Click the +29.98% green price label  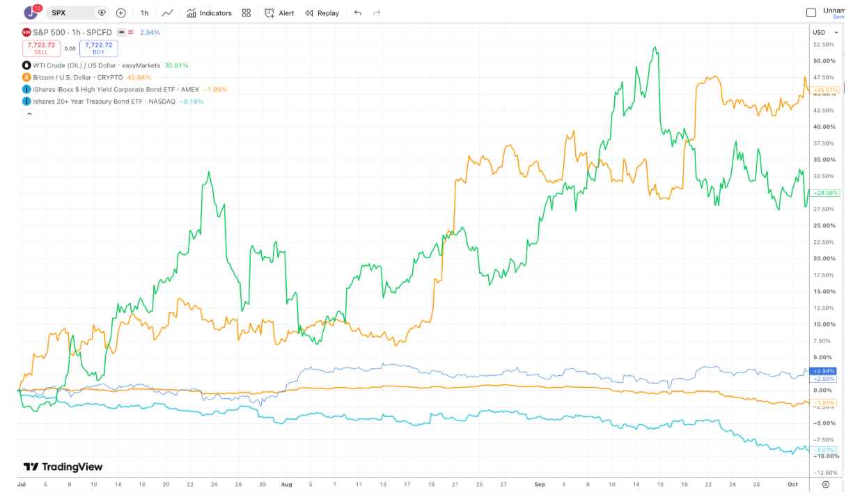[824, 193]
